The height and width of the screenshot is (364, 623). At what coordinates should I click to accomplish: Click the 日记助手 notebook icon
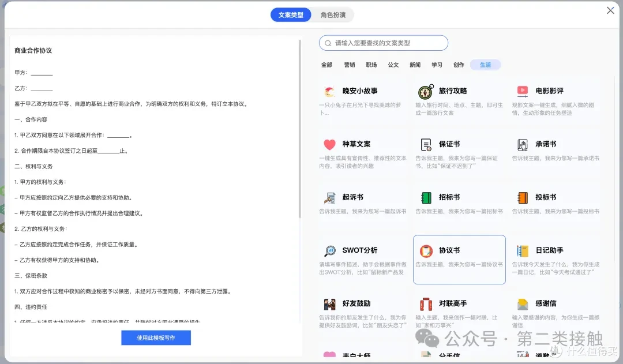(523, 251)
